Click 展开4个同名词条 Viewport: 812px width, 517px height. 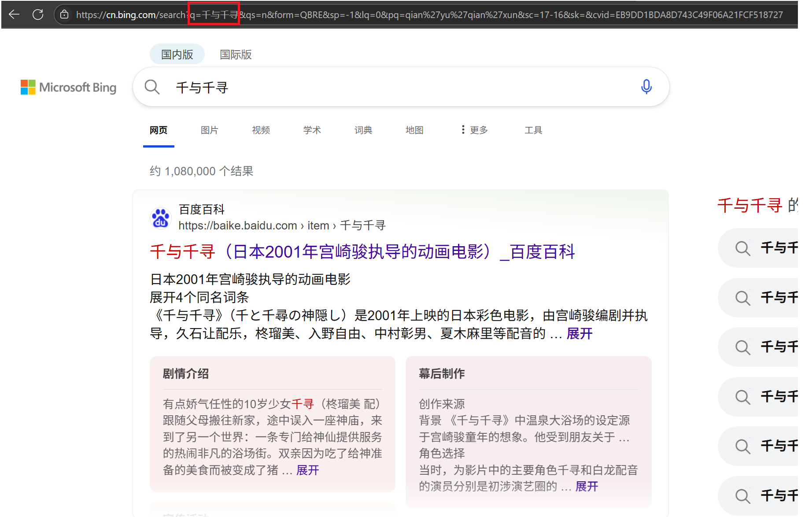point(199,297)
